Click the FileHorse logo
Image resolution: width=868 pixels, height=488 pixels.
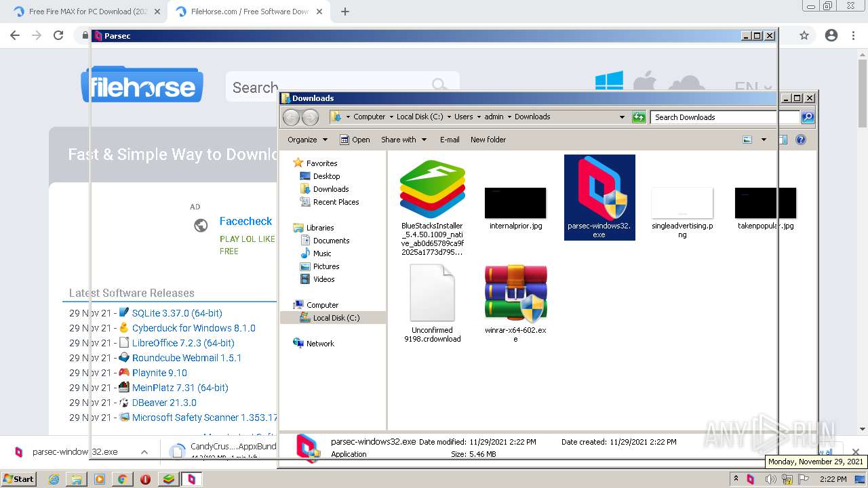[x=142, y=85]
